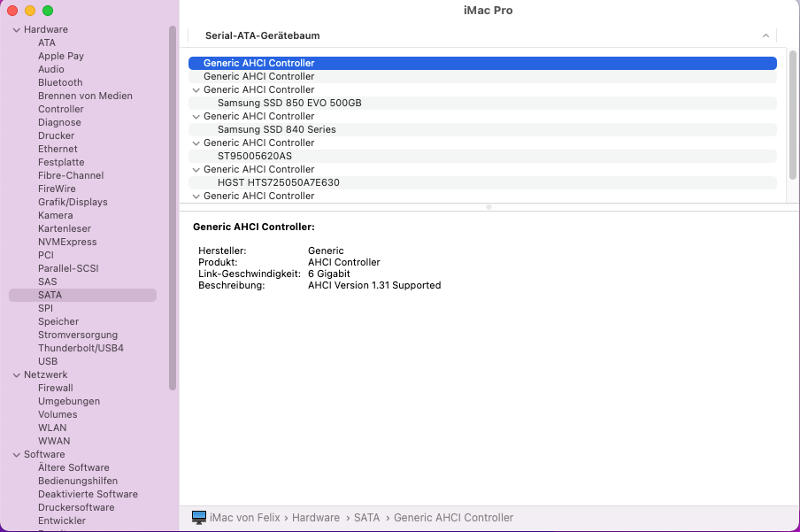Viewport: 800px width, 532px height.
Task: Select Brennen von Medien
Action: click(x=85, y=96)
